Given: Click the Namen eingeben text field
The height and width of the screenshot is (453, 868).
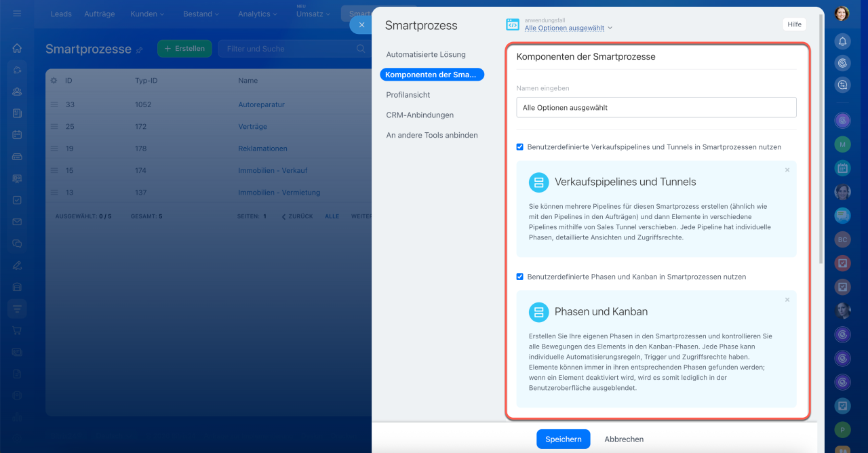Looking at the screenshot, I should (x=656, y=107).
